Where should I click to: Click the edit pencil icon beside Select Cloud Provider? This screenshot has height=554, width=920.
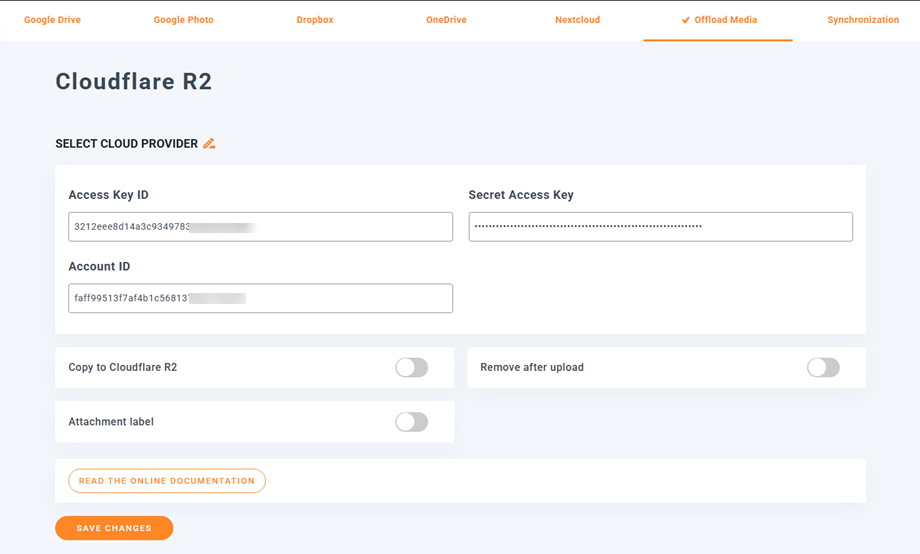click(x=209, y=143)
